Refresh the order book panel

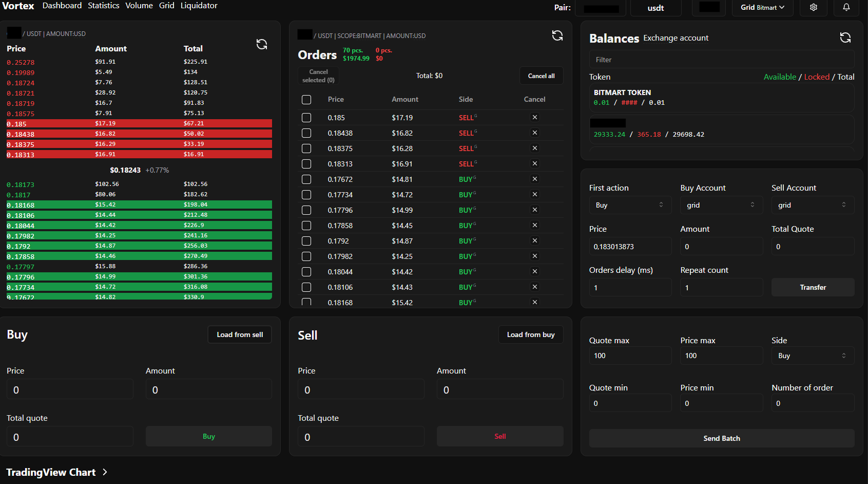[262, 45]
